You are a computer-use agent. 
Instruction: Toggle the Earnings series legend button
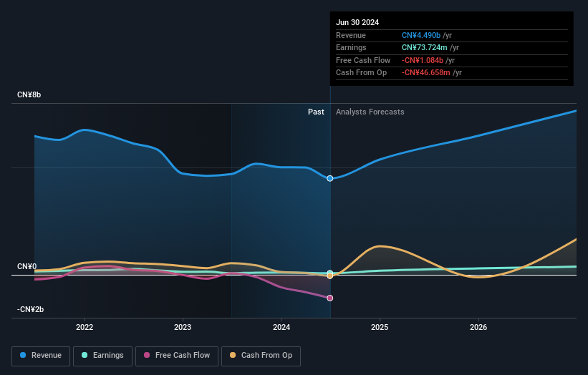coord(102,356)
